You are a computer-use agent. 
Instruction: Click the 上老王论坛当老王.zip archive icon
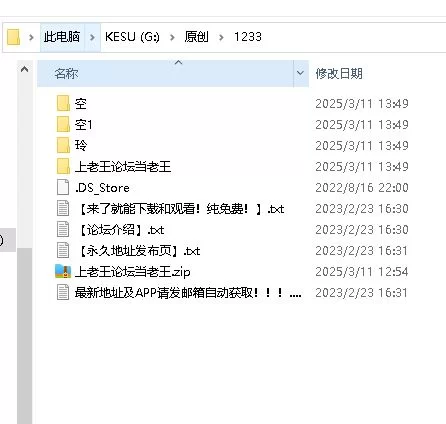[x=63, y=271]
